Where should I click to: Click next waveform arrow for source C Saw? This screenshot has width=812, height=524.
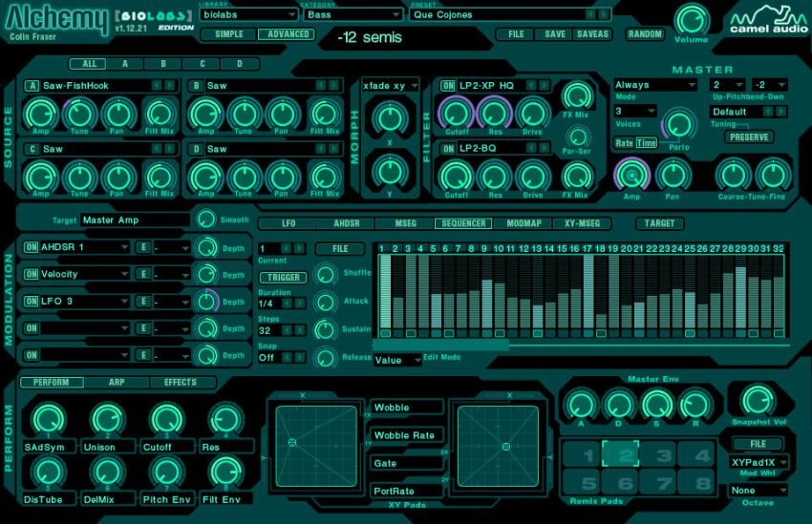point(169,149)
